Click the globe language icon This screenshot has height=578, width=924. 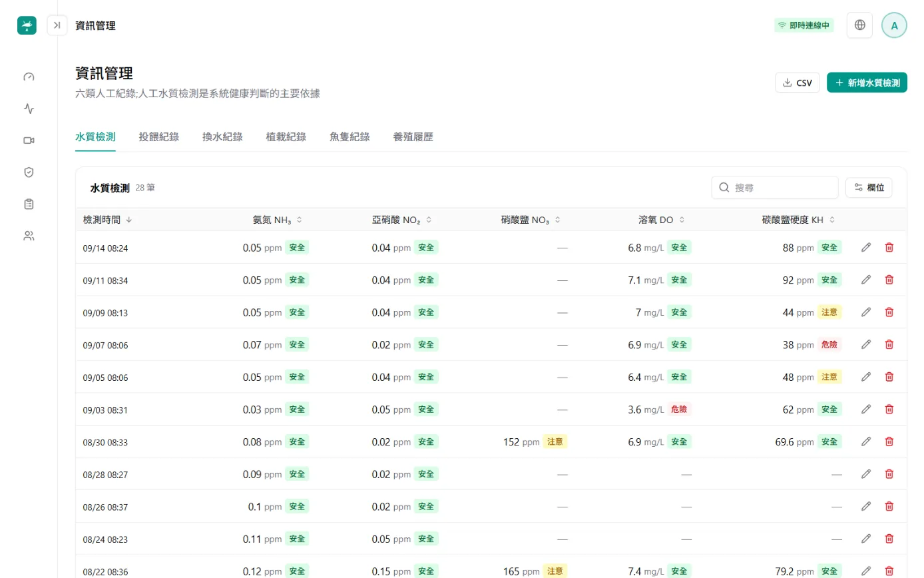point(859,25)
